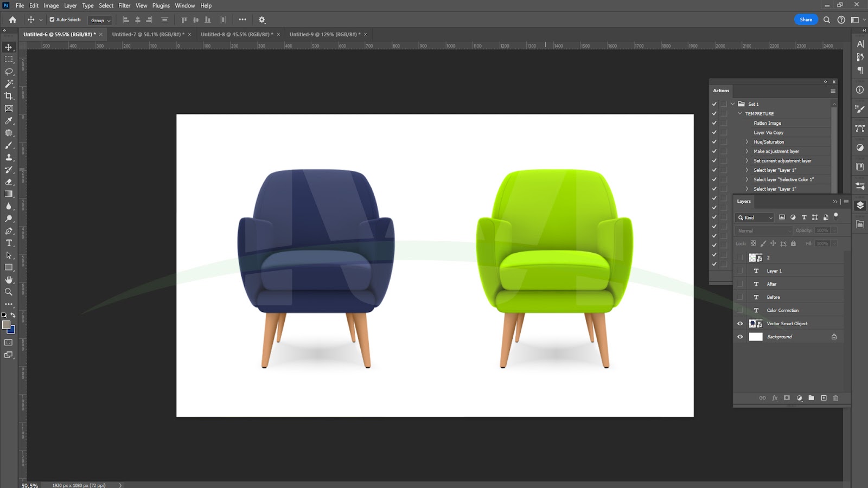The height and width of the screenshot is (488, 868).
Task: Show the 'Before' text layer
Action: tap(740, 297)
